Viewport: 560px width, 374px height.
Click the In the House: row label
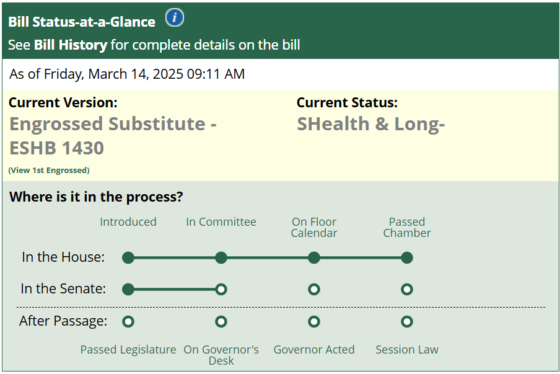(63, 257)
